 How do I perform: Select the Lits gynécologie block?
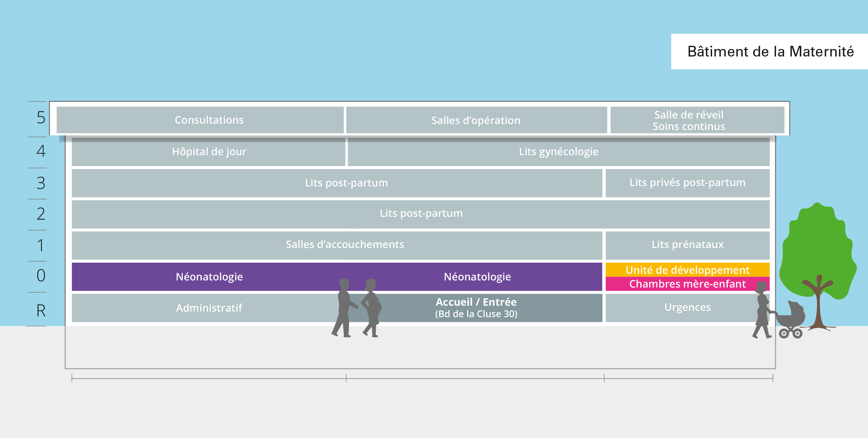click(x=559, y=152)
